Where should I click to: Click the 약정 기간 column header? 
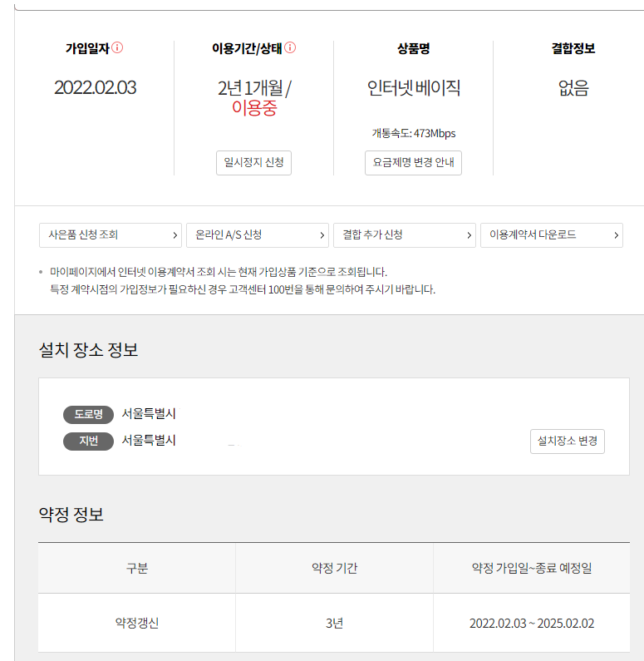pyautogui.click(x=334, y=568)
